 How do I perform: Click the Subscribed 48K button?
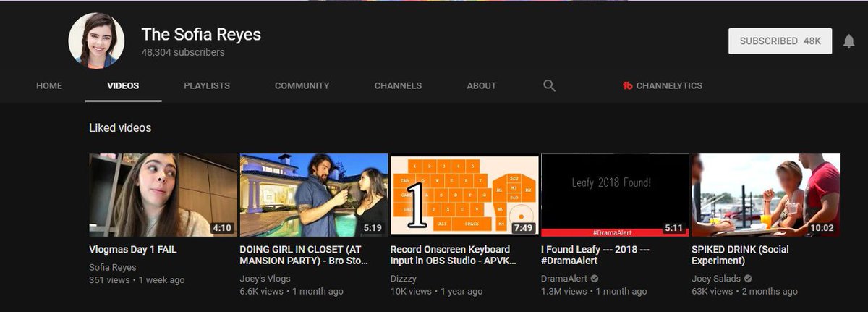[780, 41]
